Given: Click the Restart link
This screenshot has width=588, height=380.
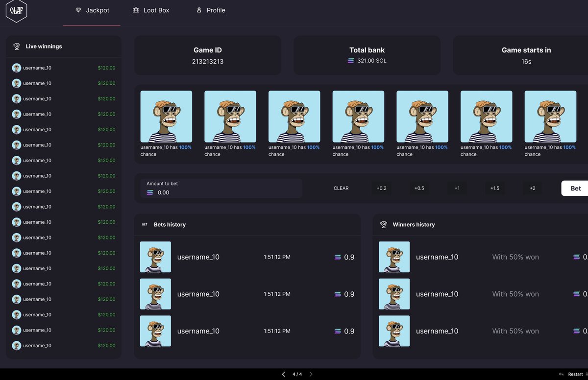Looking at the screenshot, I should 575,374.
